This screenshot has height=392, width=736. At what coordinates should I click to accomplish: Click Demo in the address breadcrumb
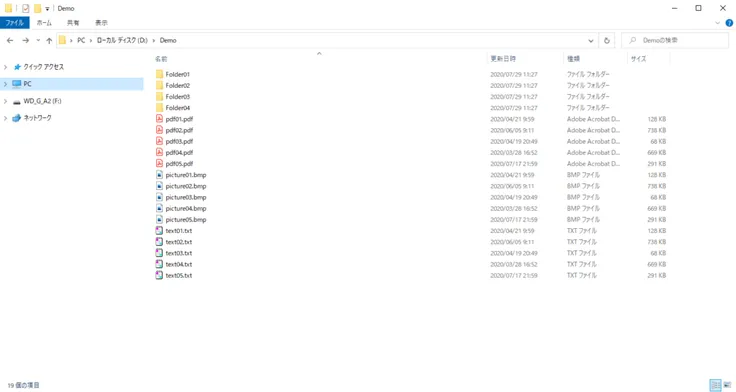[x=168, y=40]
